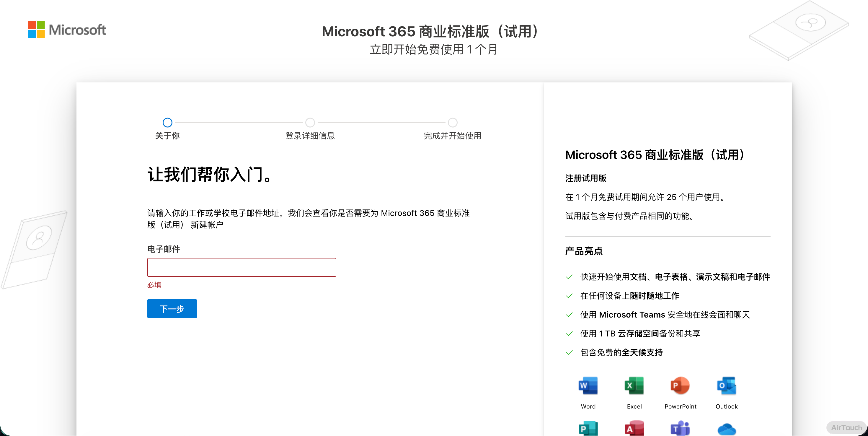Click the 产品亮点 heading
Image resolution: width=868 pixels, height=436 pixels.
point(584,251)
